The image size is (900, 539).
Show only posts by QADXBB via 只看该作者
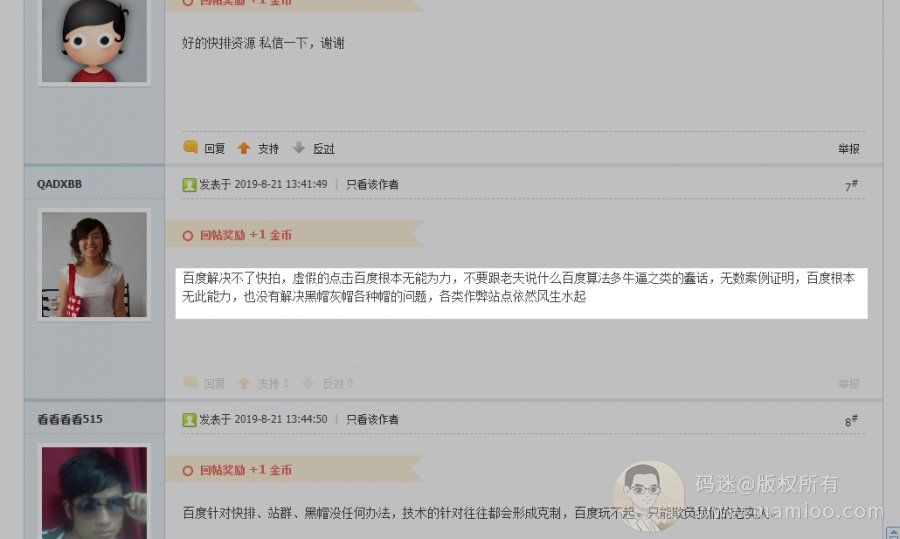pyautogui.click(x=372, y=184)
